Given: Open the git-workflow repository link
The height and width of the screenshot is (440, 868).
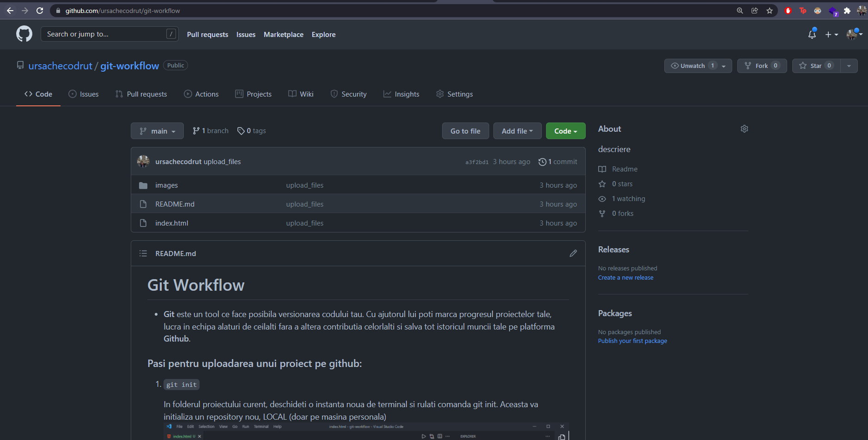Looking at the screenshot, I should (x=130, y=66).
